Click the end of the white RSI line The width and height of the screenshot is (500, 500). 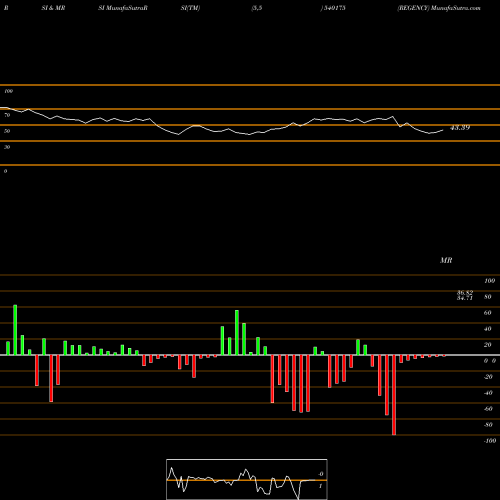coord(443,130)
